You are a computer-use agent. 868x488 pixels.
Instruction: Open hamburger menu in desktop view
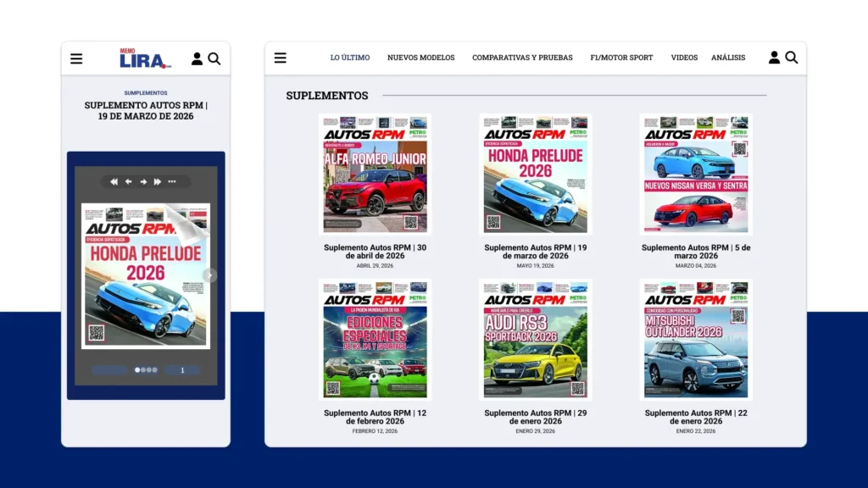pos(280,58)
